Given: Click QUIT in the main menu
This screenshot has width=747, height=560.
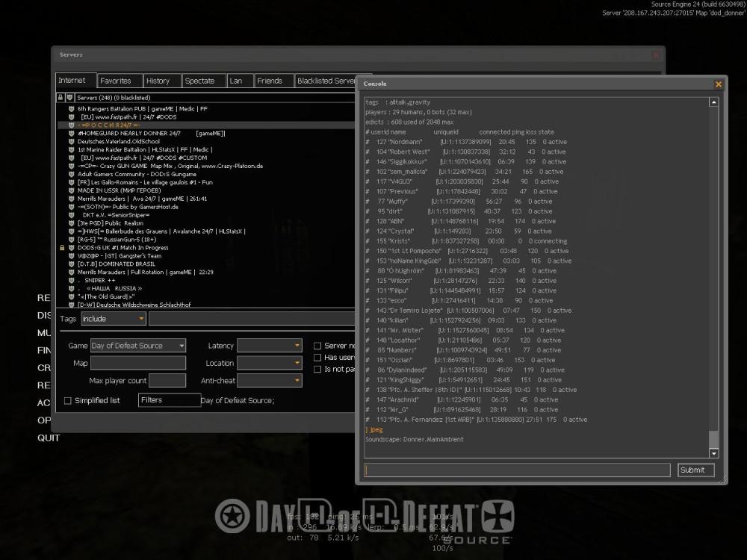Looking at the screenshot, I should (x=49, y=438).
